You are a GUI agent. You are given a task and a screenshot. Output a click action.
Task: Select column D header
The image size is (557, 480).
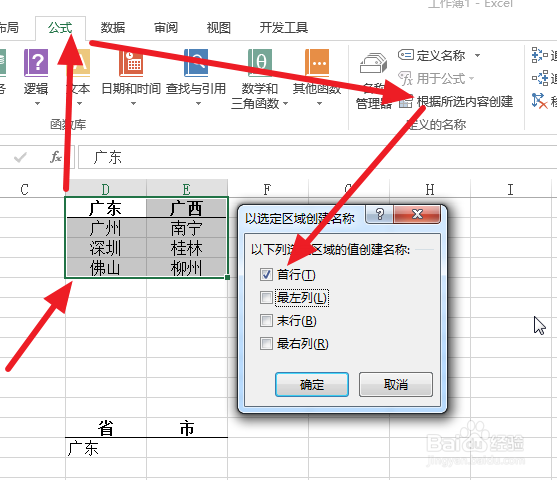coord(106,189)
